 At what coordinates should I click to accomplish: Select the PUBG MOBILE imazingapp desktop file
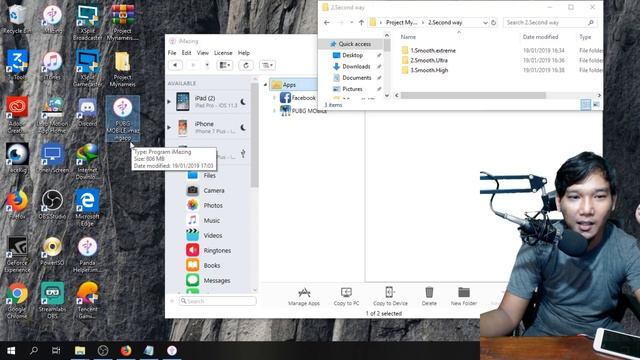point(123,119)
